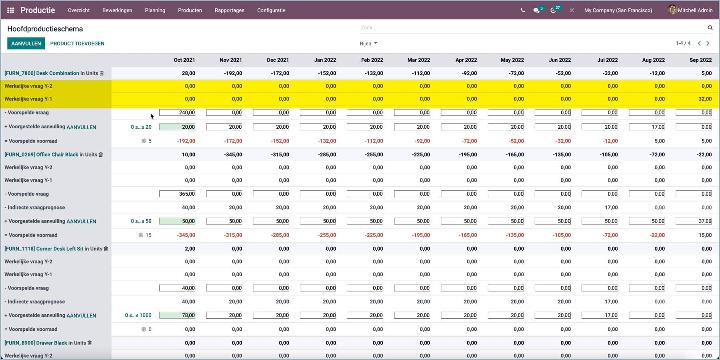Edit Desk Combination forecast demand for Nov 2021

point(224,112)
